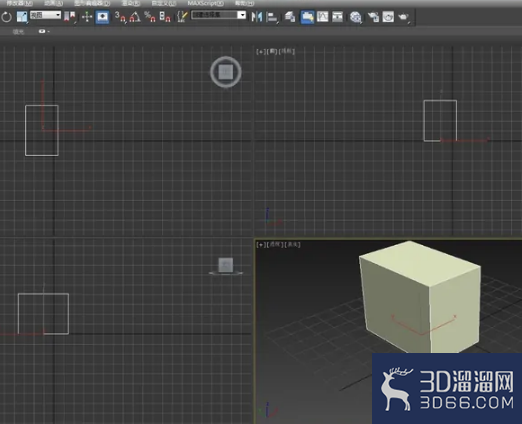Screen dimensions: 522x424
Task: Expand the named selection sets dropdown
Action: (242, 15)
